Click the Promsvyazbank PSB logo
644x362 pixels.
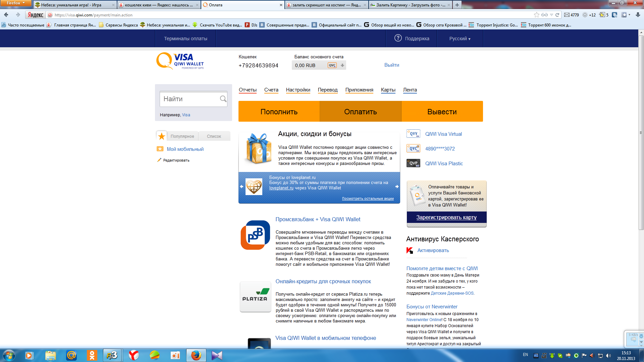(x=255, y=235)
